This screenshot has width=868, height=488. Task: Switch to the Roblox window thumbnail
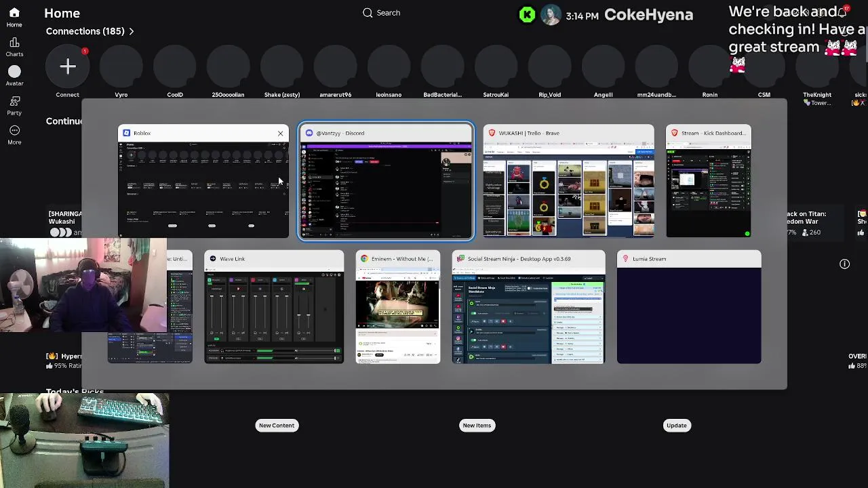coord(203,181)
